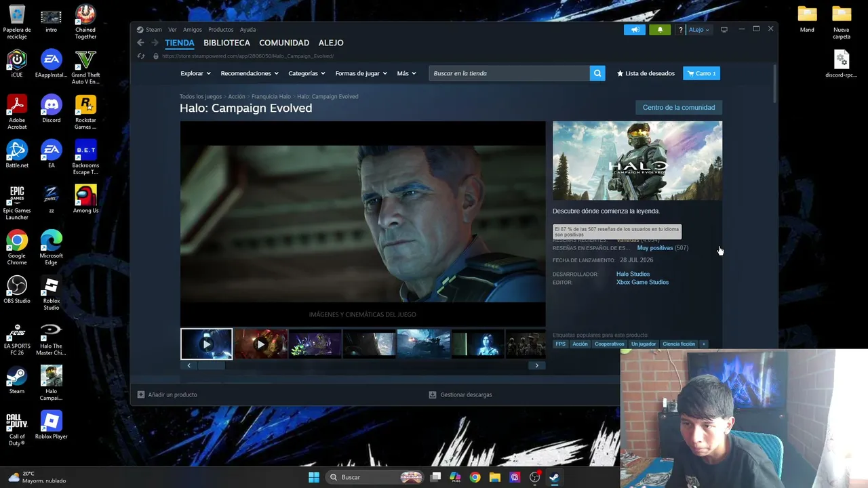Switch to the COMUNIDAD tab

click(x=284, y=43)
